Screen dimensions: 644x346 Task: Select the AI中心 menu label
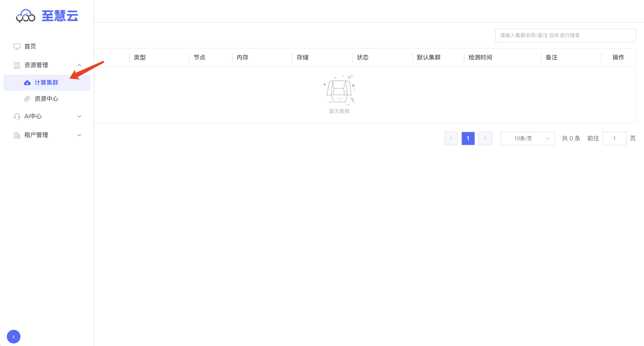tap(33, 117)
